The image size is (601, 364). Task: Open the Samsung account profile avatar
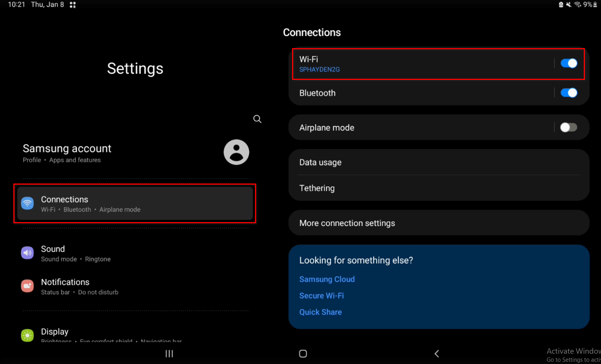coord(236,152)
